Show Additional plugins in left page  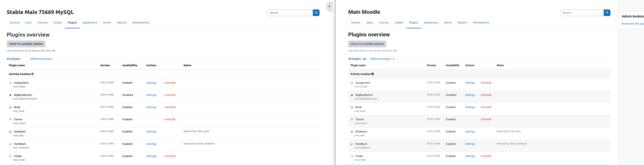click(x=41, y=59)
